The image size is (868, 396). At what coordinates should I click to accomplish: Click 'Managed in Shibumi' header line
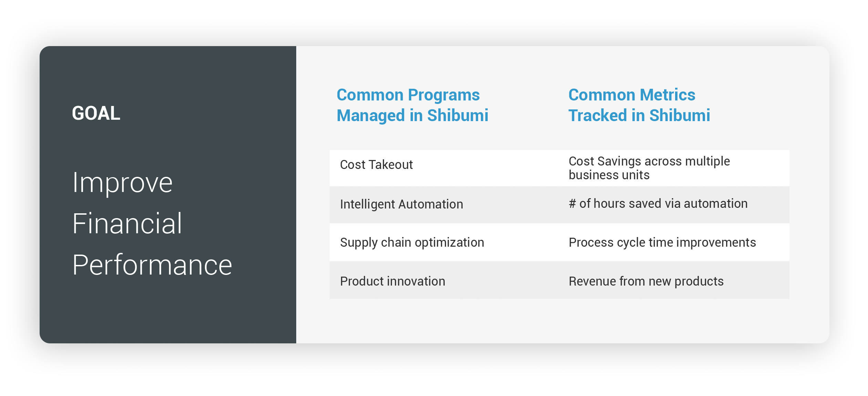412,116
